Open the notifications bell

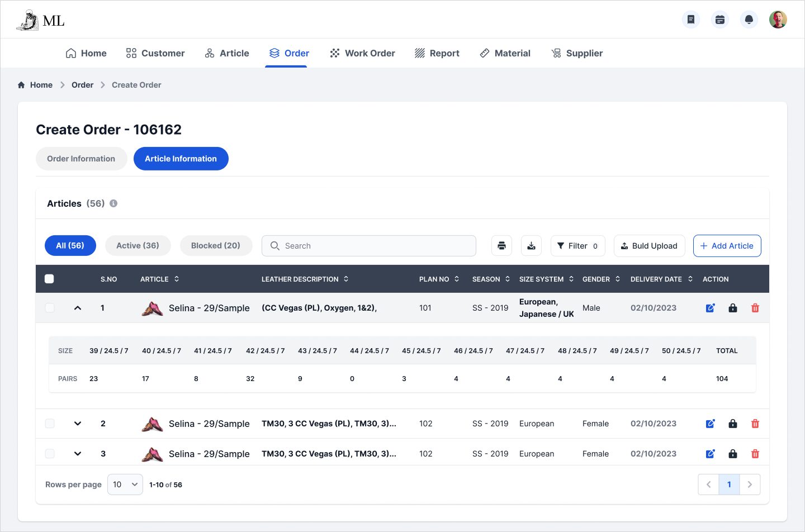tap(749, 20)
